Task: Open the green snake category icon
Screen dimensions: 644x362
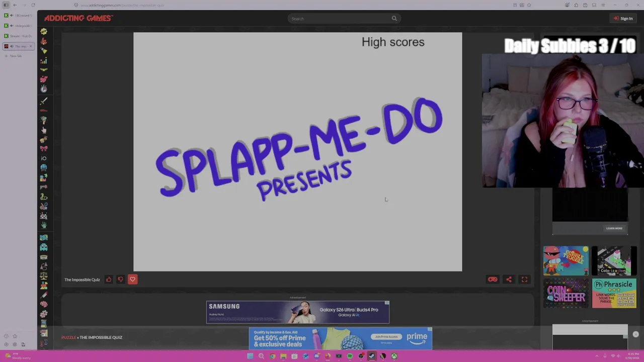Action: click(x=44, y=197)
